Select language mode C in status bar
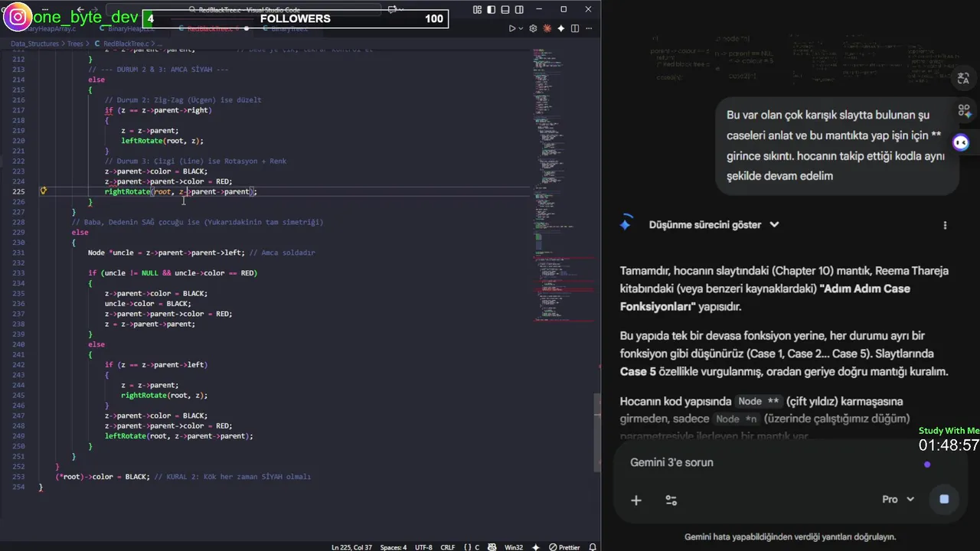 pyautogui.click(x=475, y=547)
